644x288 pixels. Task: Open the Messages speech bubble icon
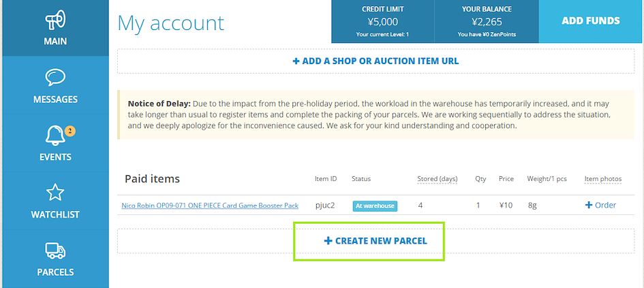(55, 77)
